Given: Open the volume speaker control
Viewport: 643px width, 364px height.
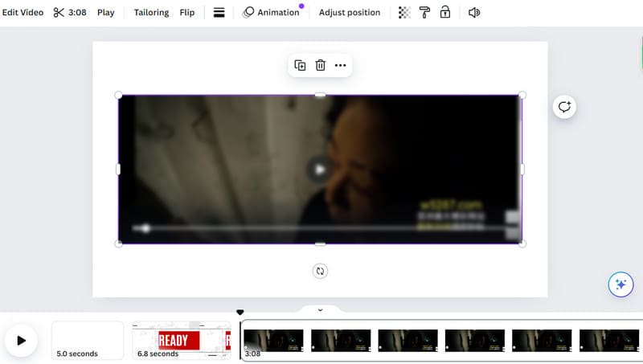Looking at the screenshot, I should 474,13.
